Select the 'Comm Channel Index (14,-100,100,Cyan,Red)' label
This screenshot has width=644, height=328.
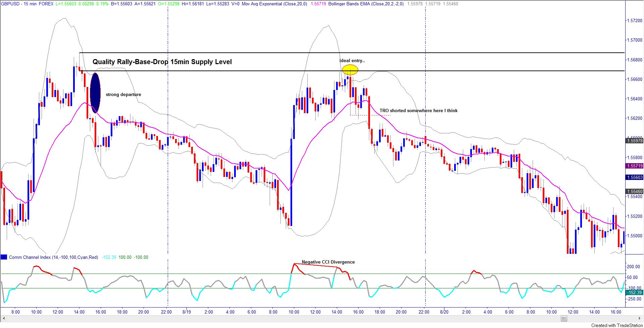point(53,257)
